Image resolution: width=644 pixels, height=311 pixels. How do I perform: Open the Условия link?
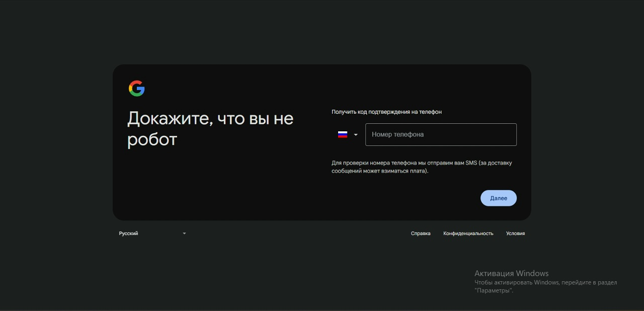(515, 234)
